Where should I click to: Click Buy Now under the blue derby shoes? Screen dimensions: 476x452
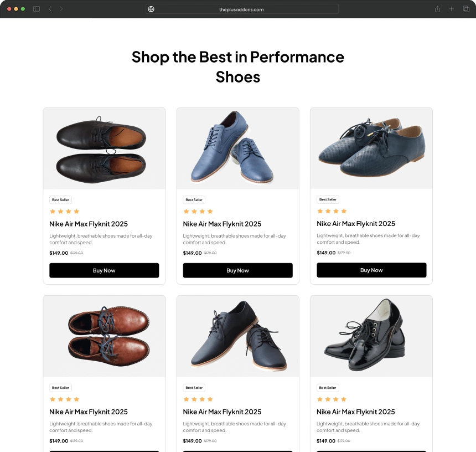237,270
